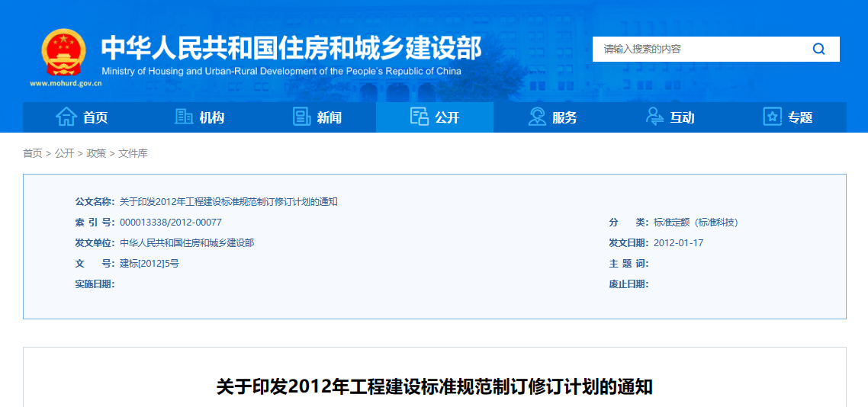
Task: Click breadcrumb link 公开
Action: pyautogui.click(x=64, y=154)
